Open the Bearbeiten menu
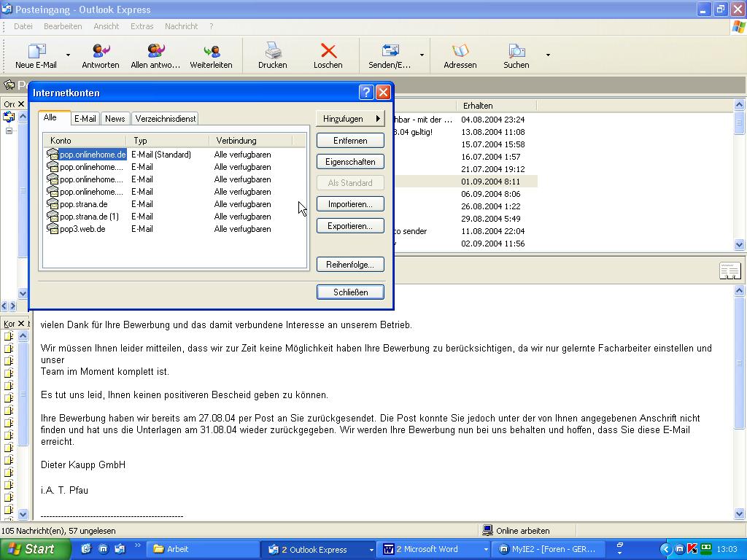The width and height of the screenshot is (747, 560). pos(63,26)
